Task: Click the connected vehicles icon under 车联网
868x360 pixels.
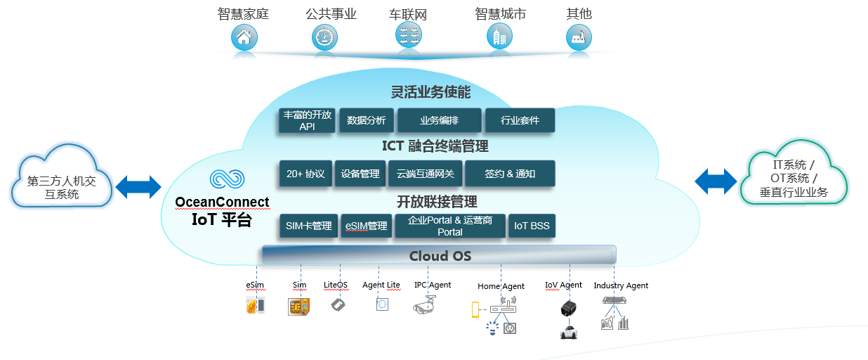Action: (409, 34)
